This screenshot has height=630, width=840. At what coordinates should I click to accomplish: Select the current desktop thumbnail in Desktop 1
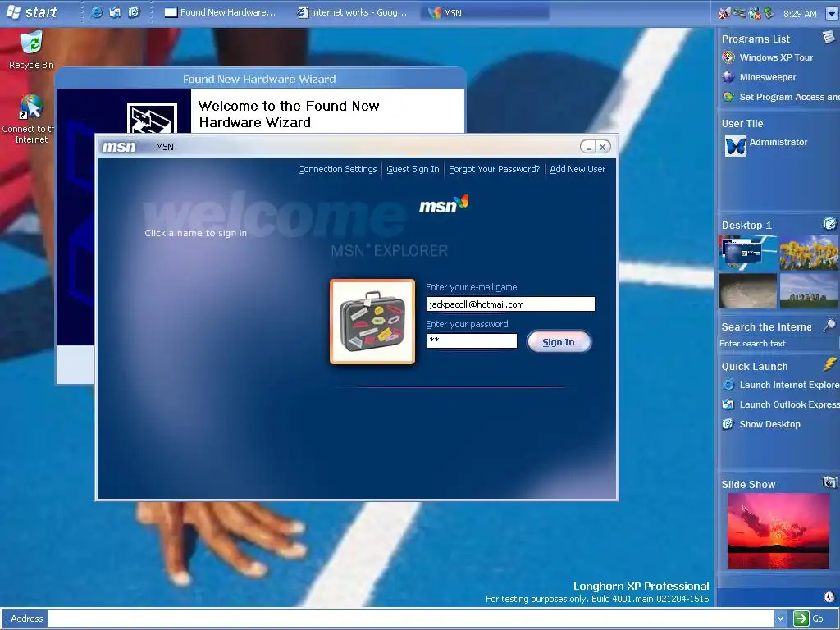(x=748, y=253)
